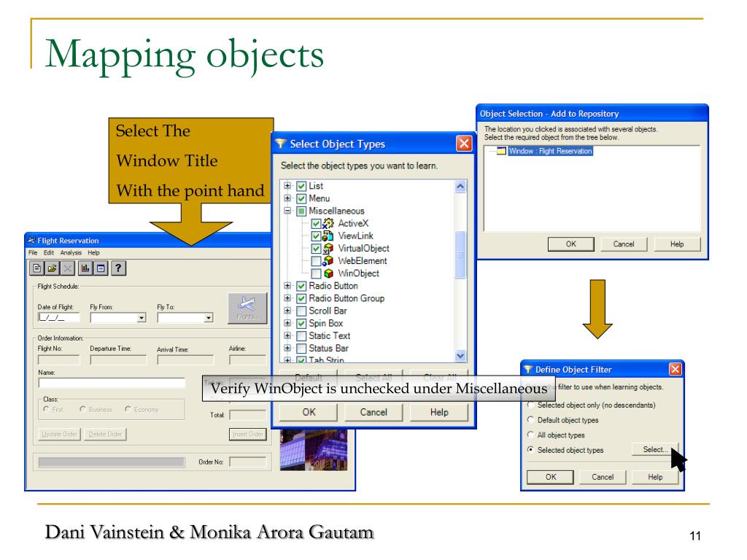Select Default object types radio option
This screenshot has height=560, width=747.
click(x=530, y=419)
